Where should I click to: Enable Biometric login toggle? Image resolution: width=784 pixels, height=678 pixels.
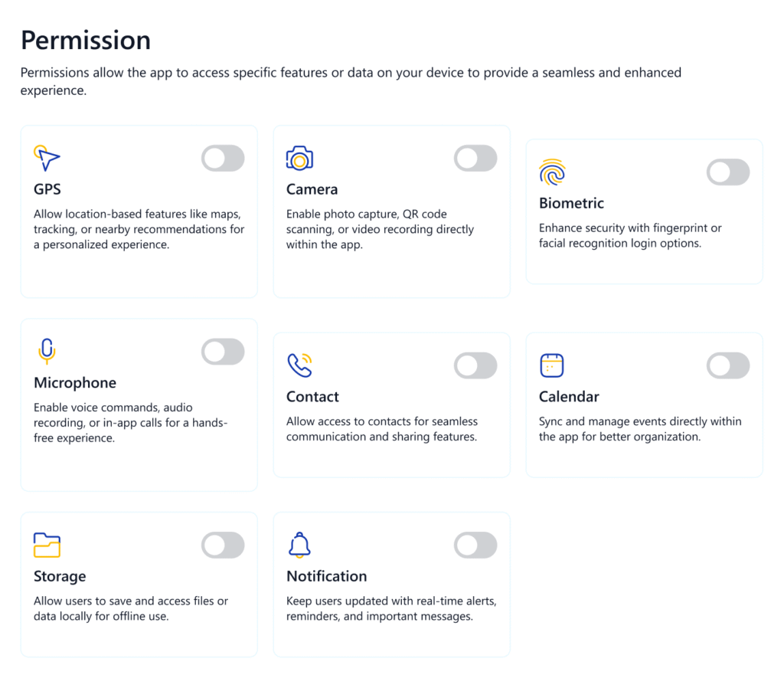728,172
